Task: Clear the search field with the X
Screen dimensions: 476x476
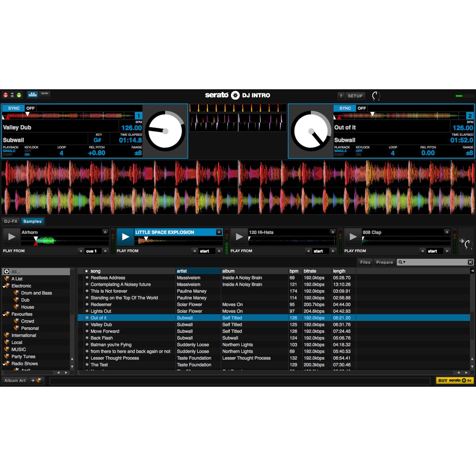Action: pyautogui.click(x=470, y=262)
